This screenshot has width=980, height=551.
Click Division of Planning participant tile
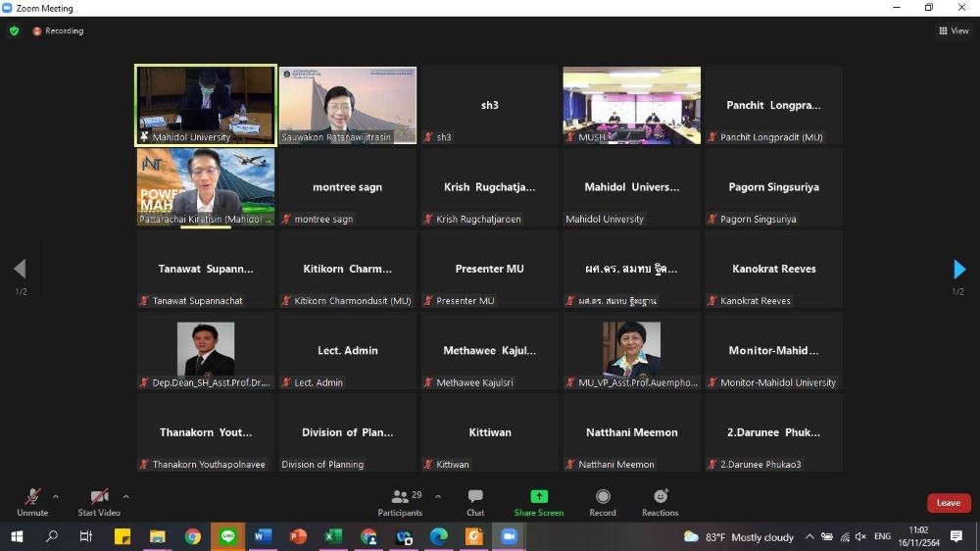(x=348, y=432)
